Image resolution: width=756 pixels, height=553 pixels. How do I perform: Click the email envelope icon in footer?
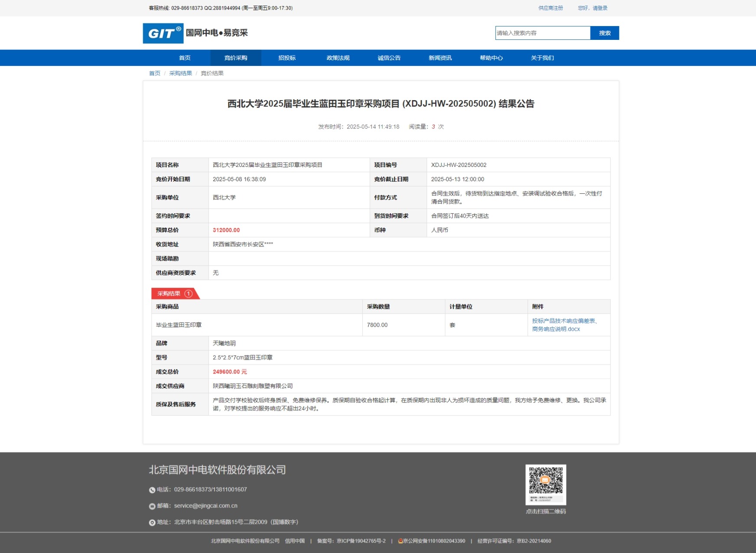point(152,506)
